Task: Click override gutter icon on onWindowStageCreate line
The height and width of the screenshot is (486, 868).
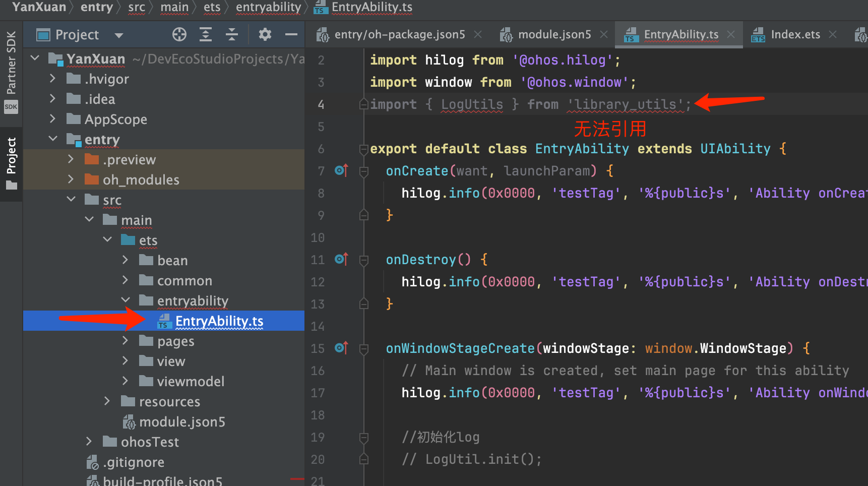Action: pos(341,348)
